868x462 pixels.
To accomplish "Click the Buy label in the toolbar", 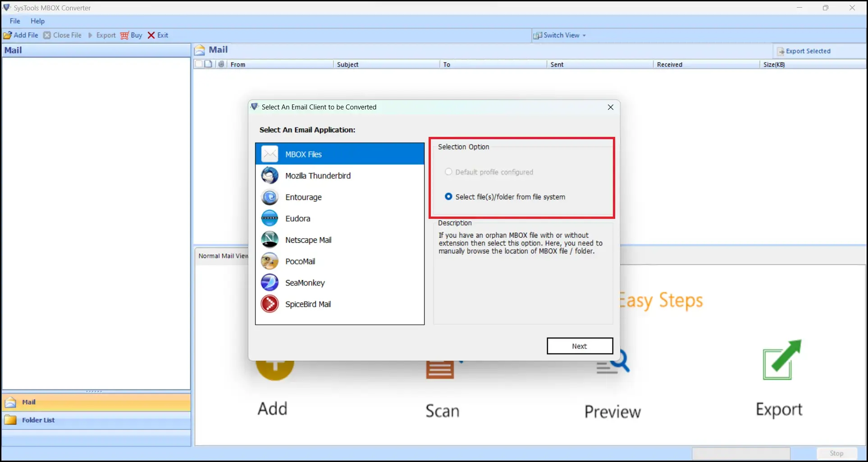I will point(137,35).
